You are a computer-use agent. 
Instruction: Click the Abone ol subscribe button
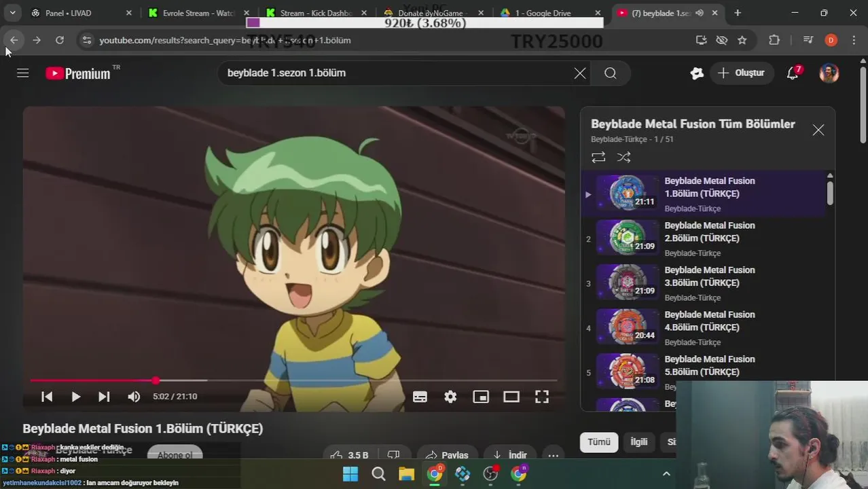(175, 455)
